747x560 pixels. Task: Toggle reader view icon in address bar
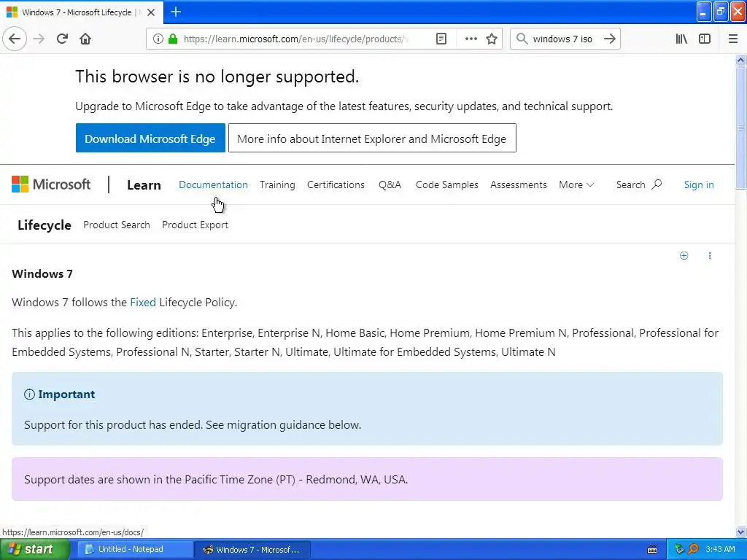point(441,39)
